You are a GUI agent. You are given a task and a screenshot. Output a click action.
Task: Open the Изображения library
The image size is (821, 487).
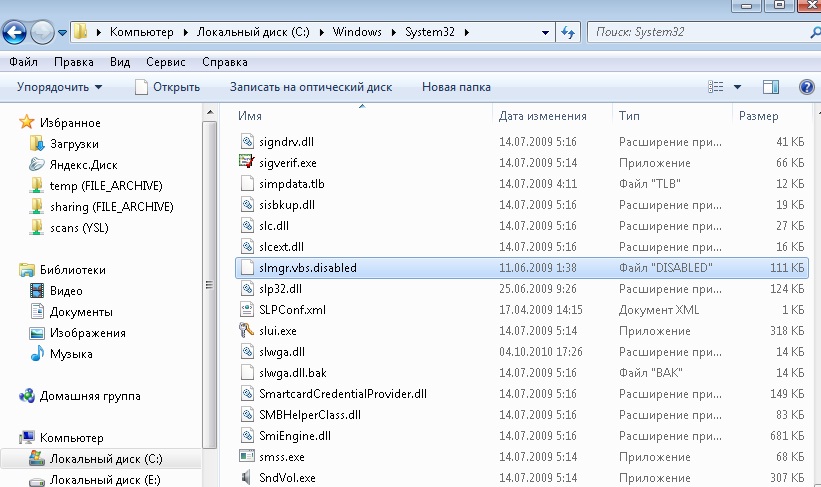click(x=87, y=333)
